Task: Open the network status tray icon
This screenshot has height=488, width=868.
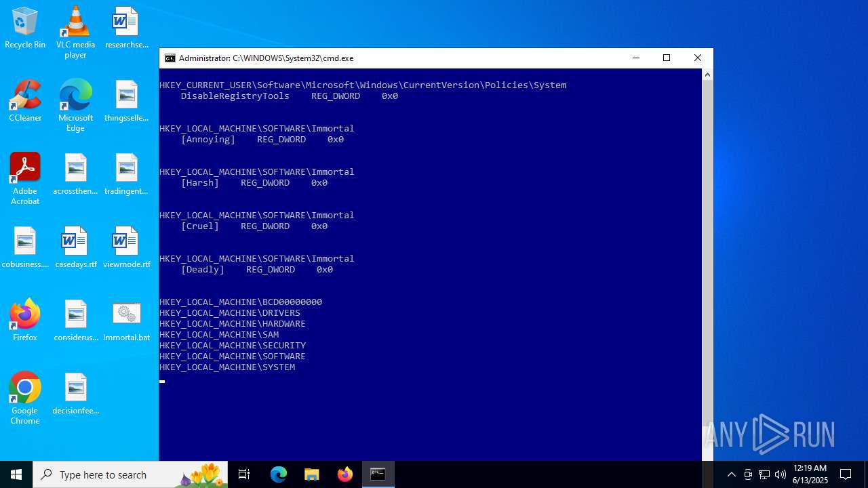Action: 764,474
